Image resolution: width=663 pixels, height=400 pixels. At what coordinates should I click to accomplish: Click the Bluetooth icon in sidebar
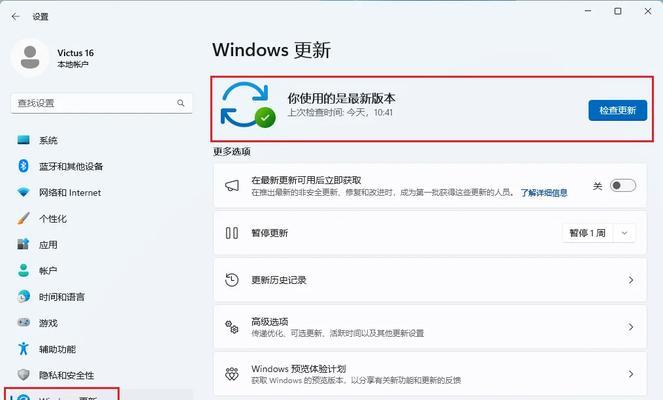click(x=23, y=166)
